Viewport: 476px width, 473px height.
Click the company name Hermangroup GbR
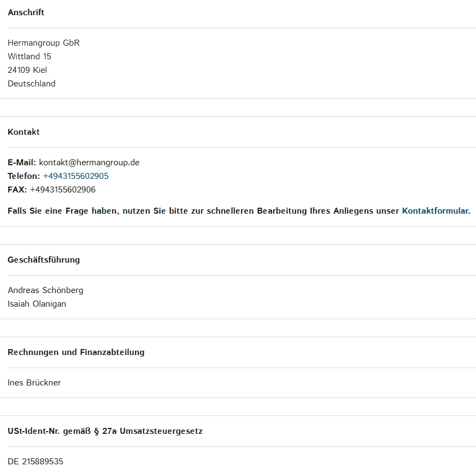(44, 43)
